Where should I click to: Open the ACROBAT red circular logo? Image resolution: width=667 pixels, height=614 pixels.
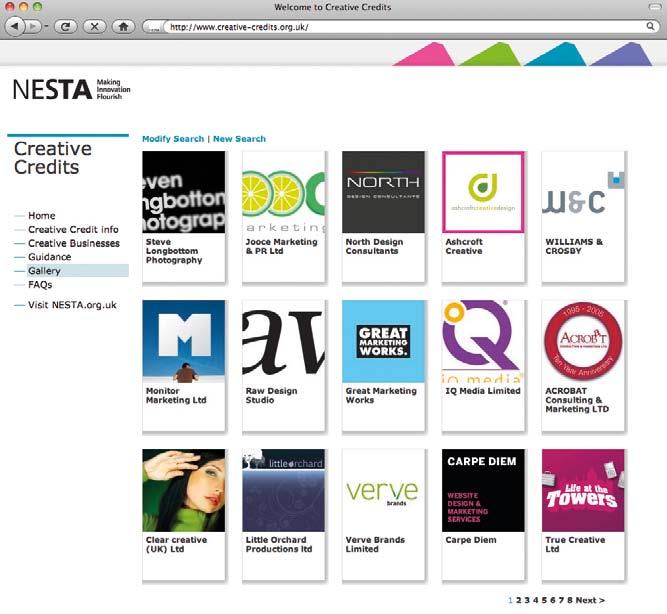click(583, 341)
